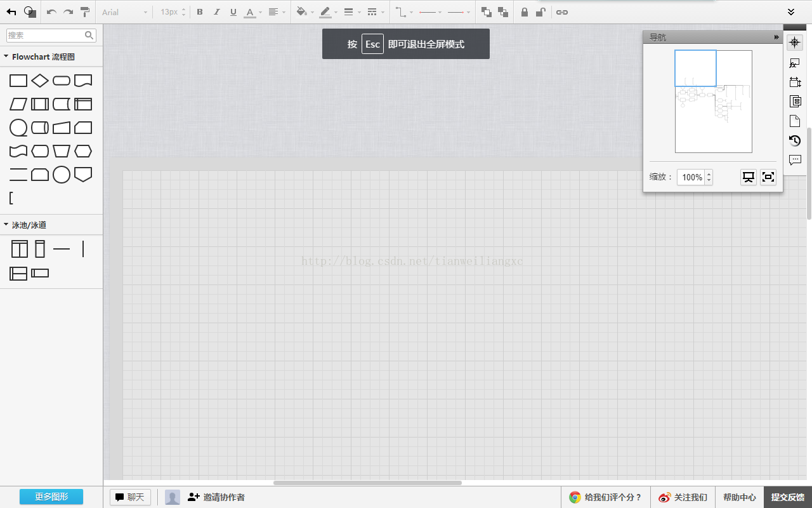Select the horizontal lane shape

[40, 274]
